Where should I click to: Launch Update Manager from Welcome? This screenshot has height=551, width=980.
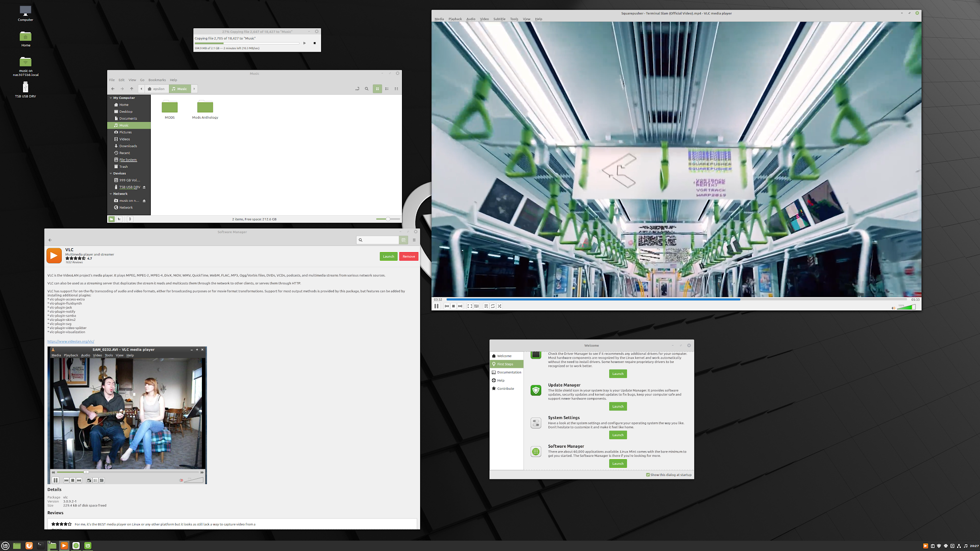(618, 407)
